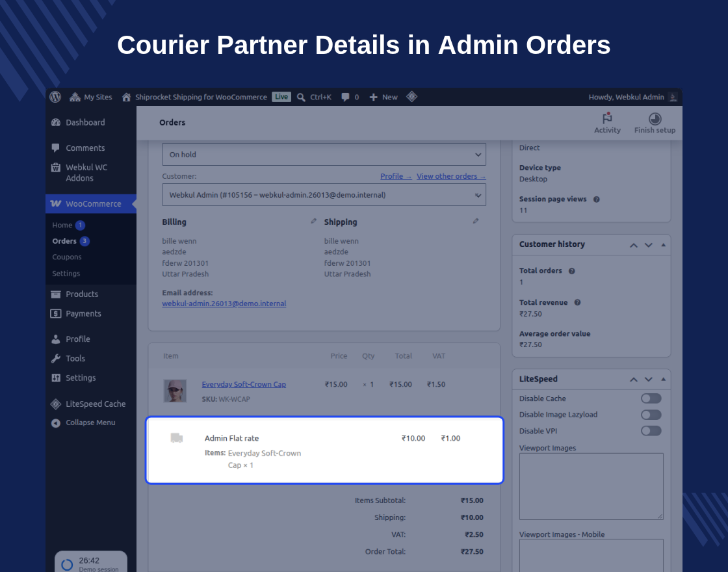Visit Shiprocket Shipping for WooCommerce site
The height and width of the screenshot is (572, 728).
[194, 97]
